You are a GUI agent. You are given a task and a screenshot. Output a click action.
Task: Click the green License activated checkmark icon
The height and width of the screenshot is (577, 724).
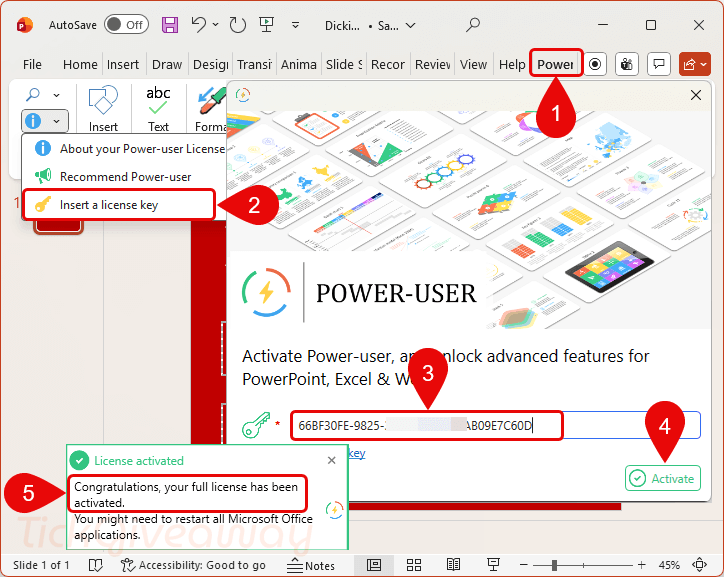click(79, 460)
